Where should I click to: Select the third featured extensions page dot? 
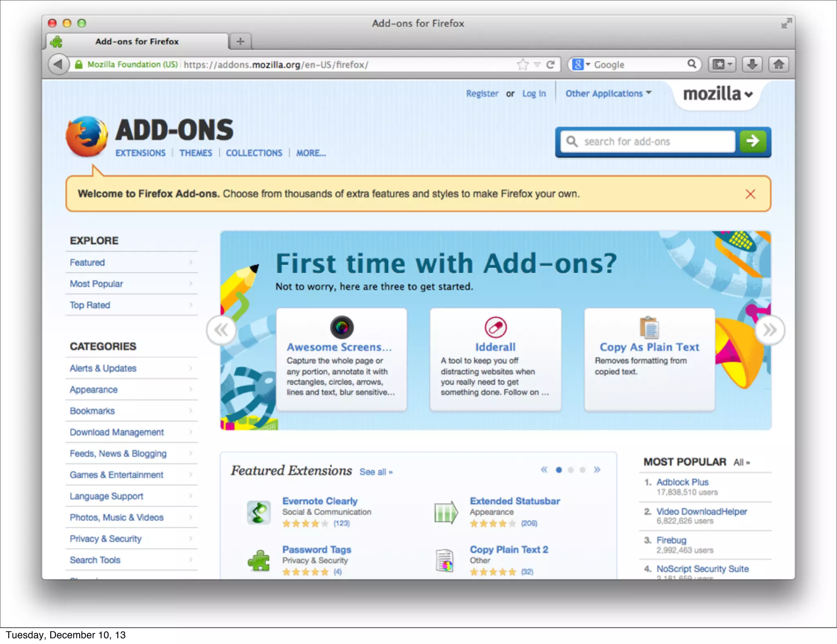[x=582, y=470]
